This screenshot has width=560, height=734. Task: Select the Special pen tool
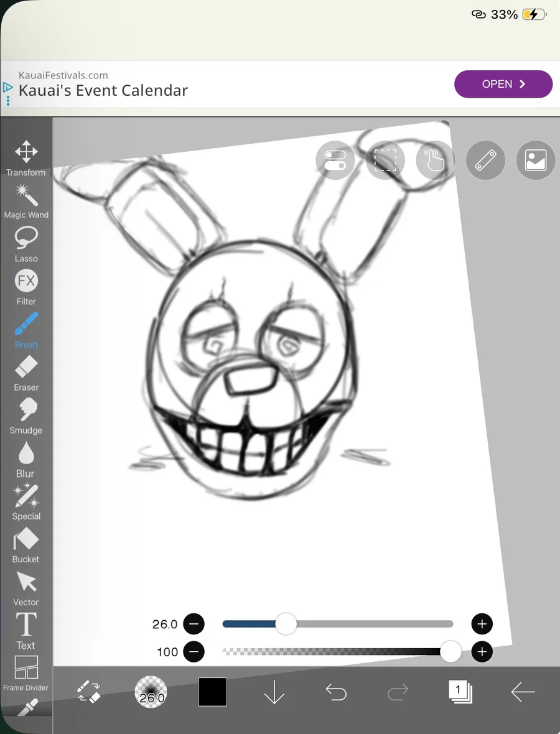(x=26, y=502)
